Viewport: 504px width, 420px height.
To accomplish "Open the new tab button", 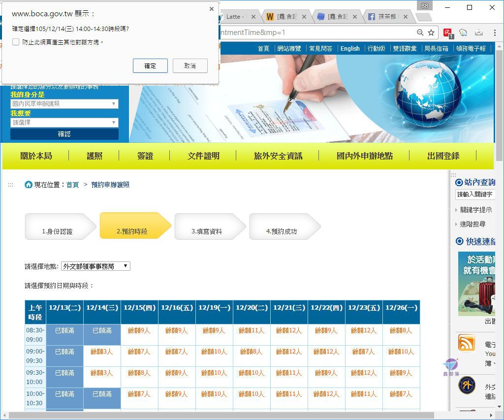I will click(x=423, y=17).
